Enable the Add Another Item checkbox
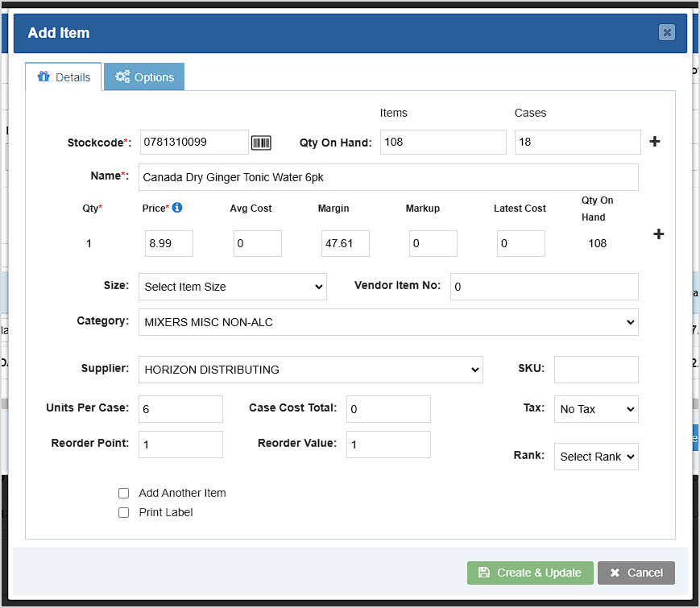Screen dimensions: 700x608 coord(123,493)
